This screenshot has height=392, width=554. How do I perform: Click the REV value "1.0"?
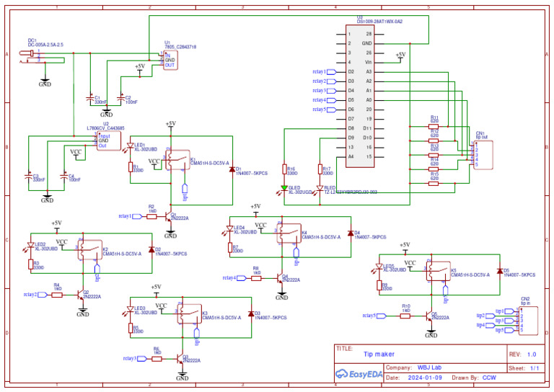(532, 355)
